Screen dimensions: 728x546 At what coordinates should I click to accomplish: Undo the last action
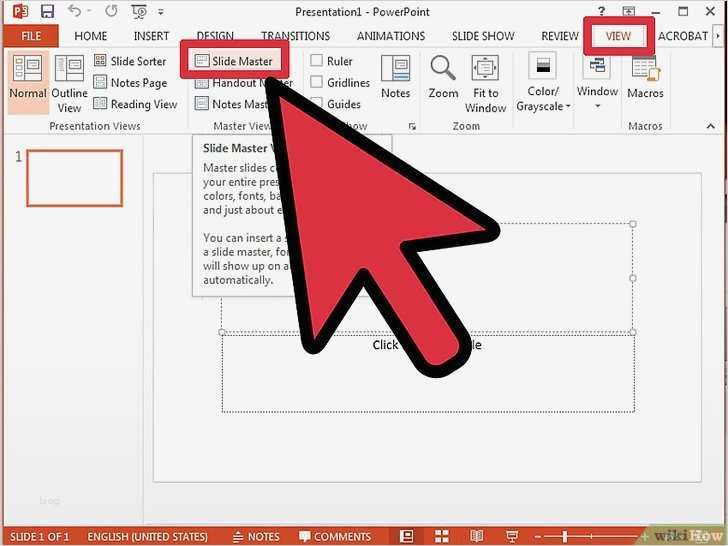click(74, 11)
